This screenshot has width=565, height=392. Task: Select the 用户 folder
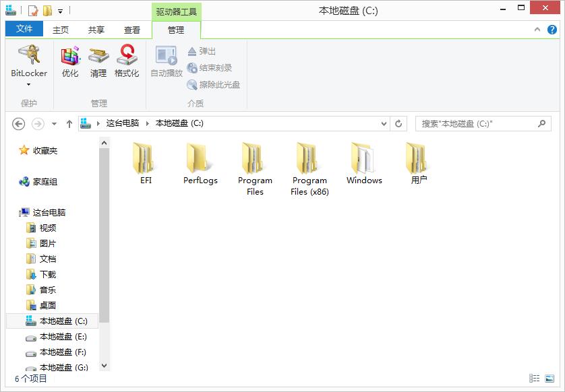(x=419, y=163)
